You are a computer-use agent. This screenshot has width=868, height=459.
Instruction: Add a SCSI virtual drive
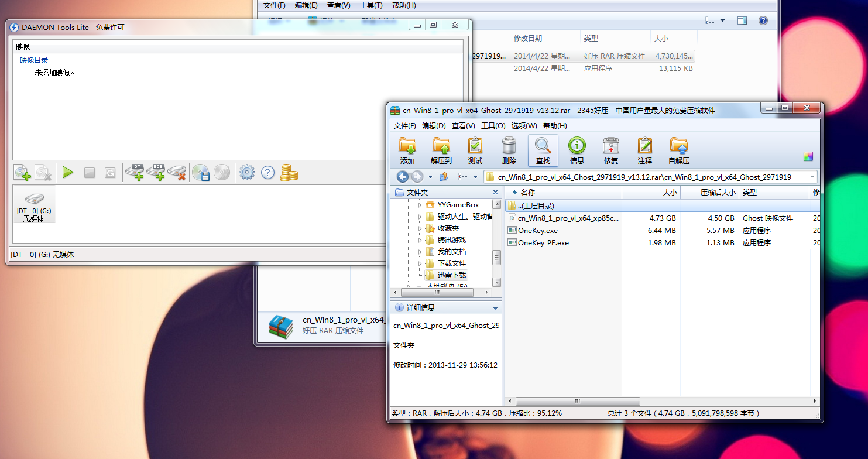point(156,172)
